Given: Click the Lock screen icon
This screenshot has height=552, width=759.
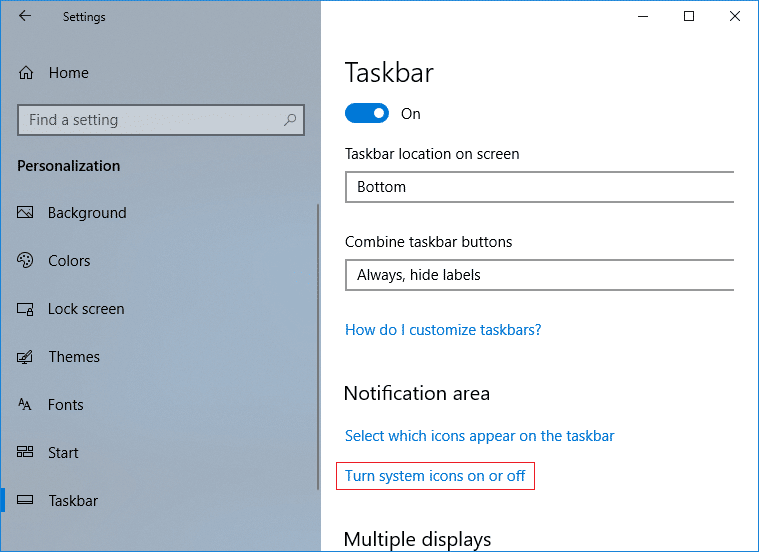Looking at the screenshot, I should [26, 309].
